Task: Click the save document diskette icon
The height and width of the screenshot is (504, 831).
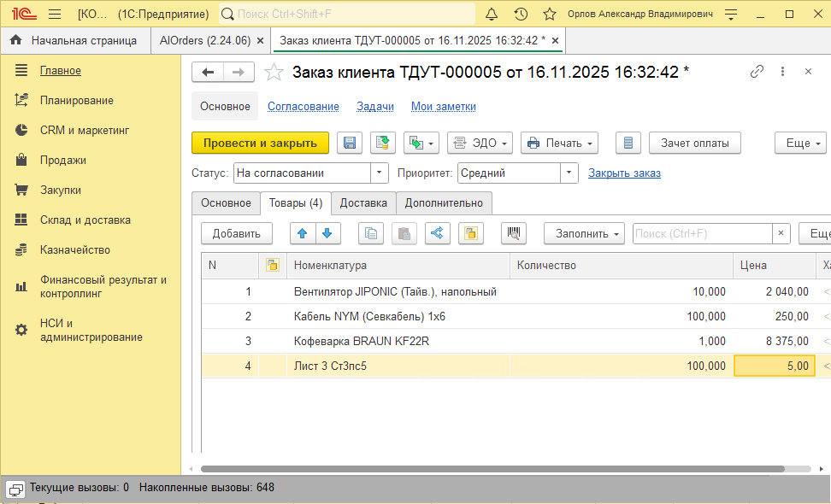Action: point(349,144)
